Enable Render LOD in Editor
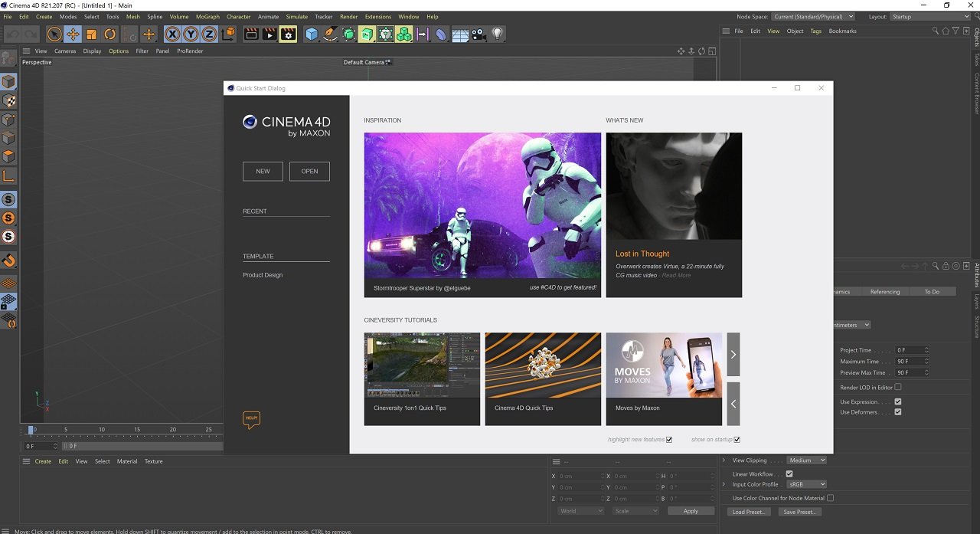The width and height of the screenshot is (980, 534). 898,387
